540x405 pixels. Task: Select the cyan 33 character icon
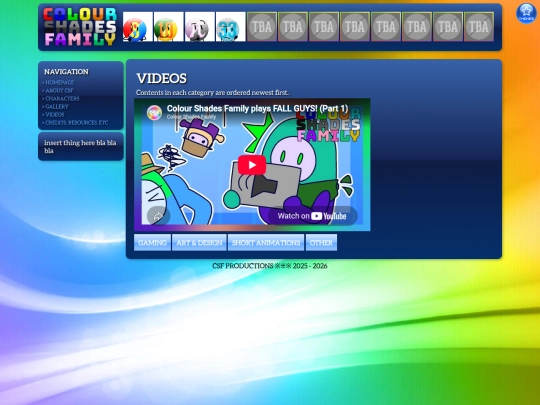click(x=230, y=27)
